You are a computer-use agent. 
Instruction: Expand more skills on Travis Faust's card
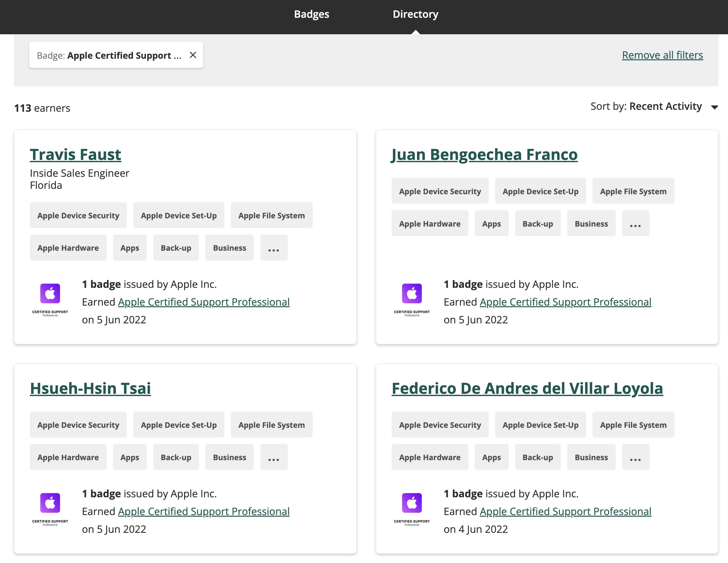[x=273, y=248]
